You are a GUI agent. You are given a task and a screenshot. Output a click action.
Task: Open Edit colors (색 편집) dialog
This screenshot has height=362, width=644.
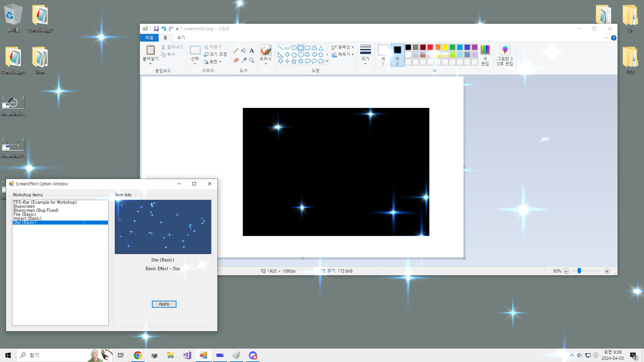pyautogui.click(x=485, y=55)
